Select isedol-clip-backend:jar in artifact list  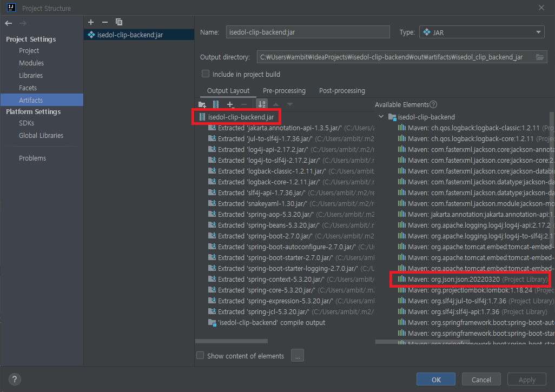[x=139, y=35]
